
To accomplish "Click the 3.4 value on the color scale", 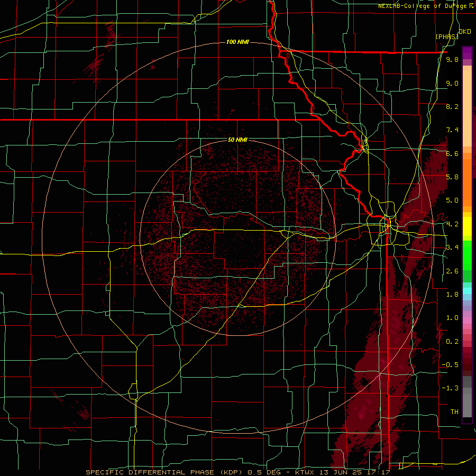I will 452,248.
